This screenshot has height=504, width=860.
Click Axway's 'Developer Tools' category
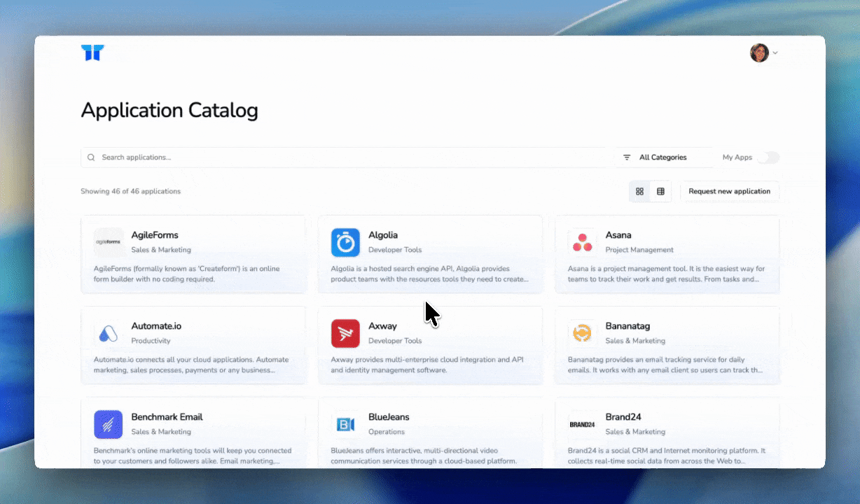(x=395, y=341)
